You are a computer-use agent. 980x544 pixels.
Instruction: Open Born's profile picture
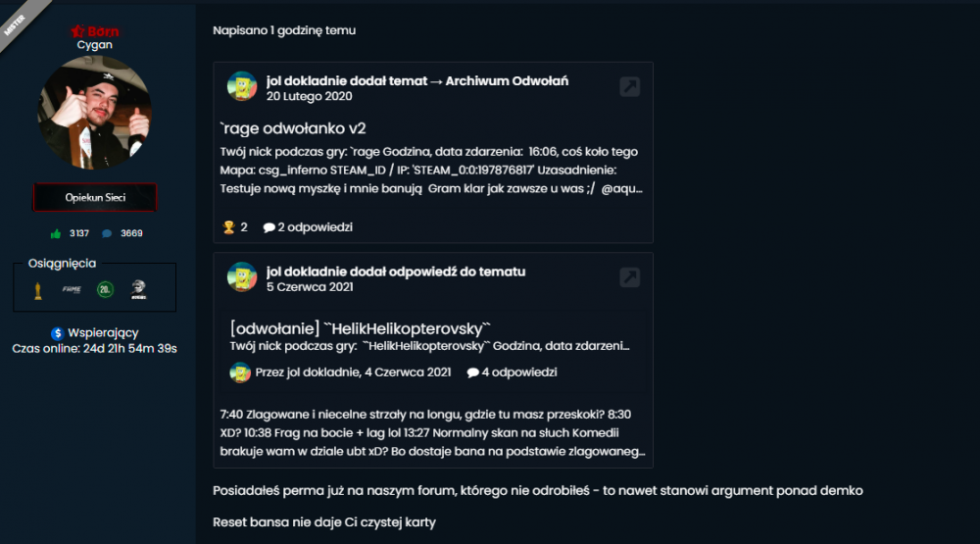[95, 112]
